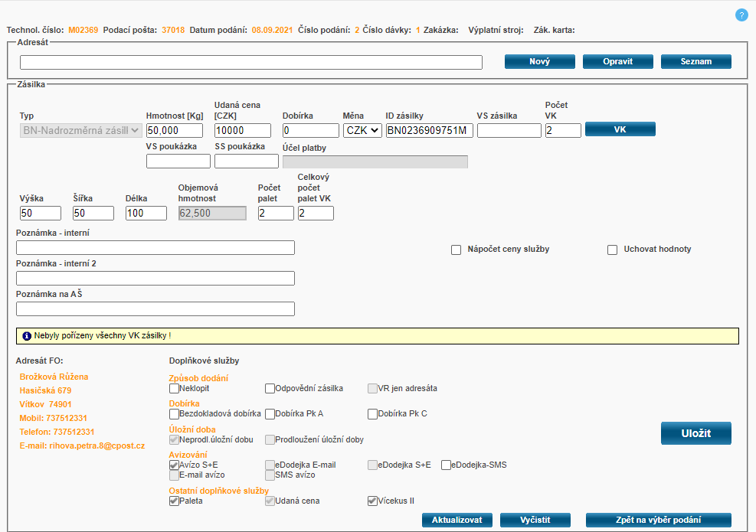
Task: Enable the Neklopit checkbox
Action: [174, 388]
